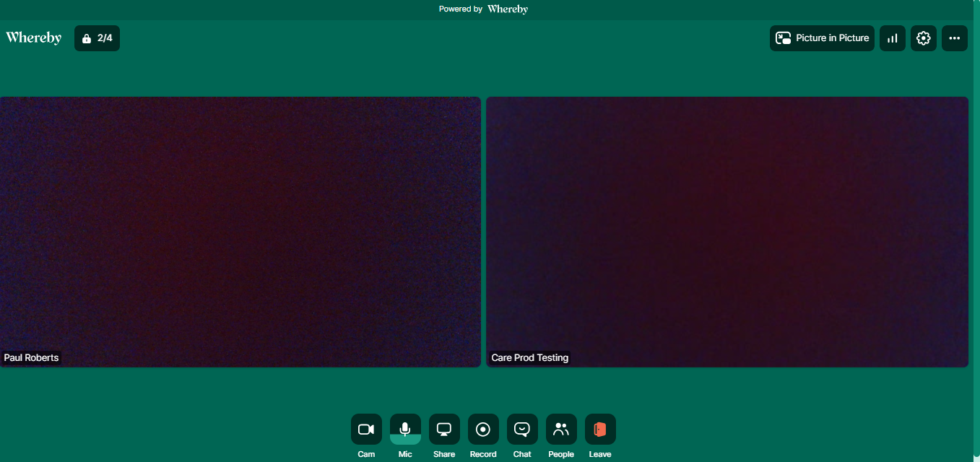Open the Chat panel
The width and height of the screenshot is (980, 462).
point(522,429)
